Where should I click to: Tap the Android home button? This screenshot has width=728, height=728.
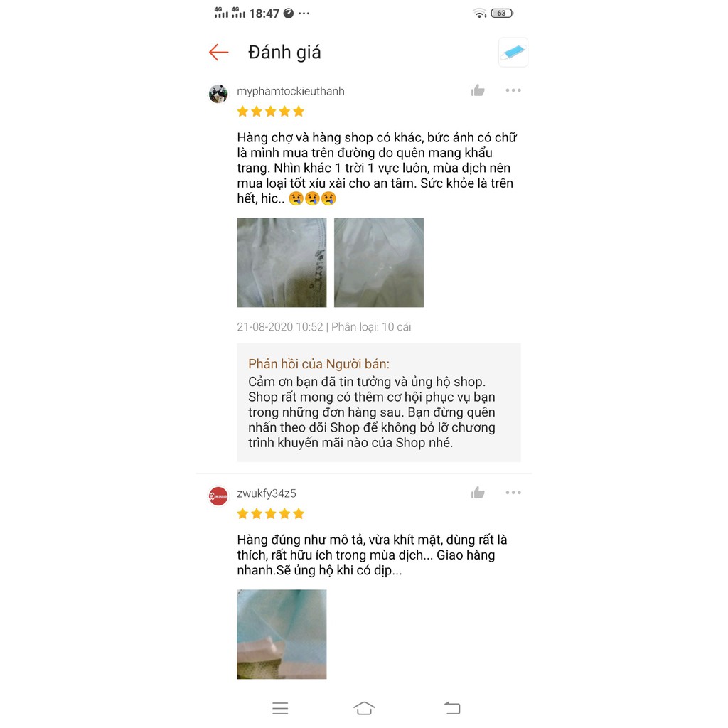364,708
